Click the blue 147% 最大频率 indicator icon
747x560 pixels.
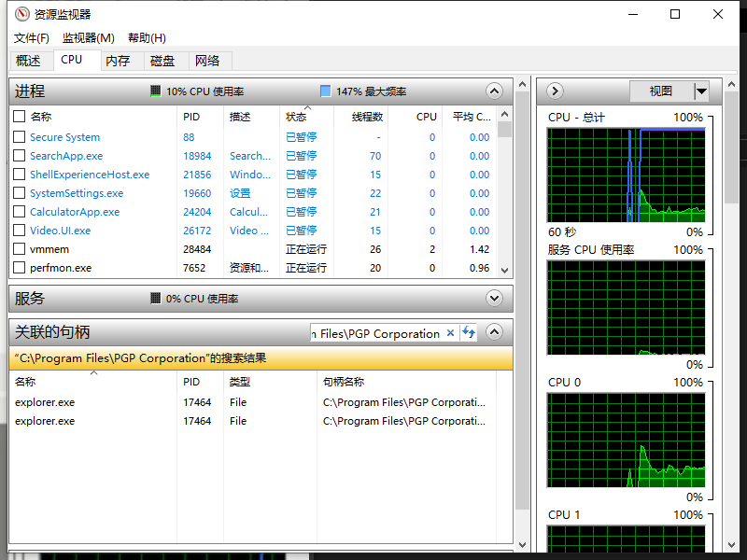click(x=325, y=91)
